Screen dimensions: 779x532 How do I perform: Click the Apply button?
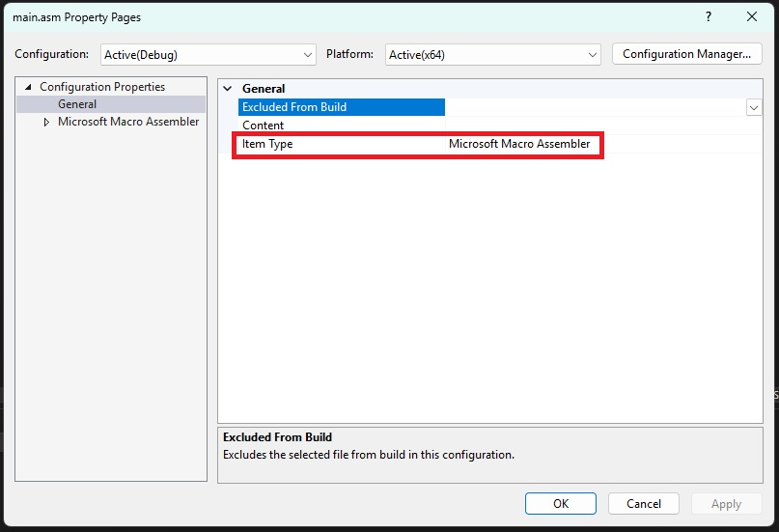726,504
